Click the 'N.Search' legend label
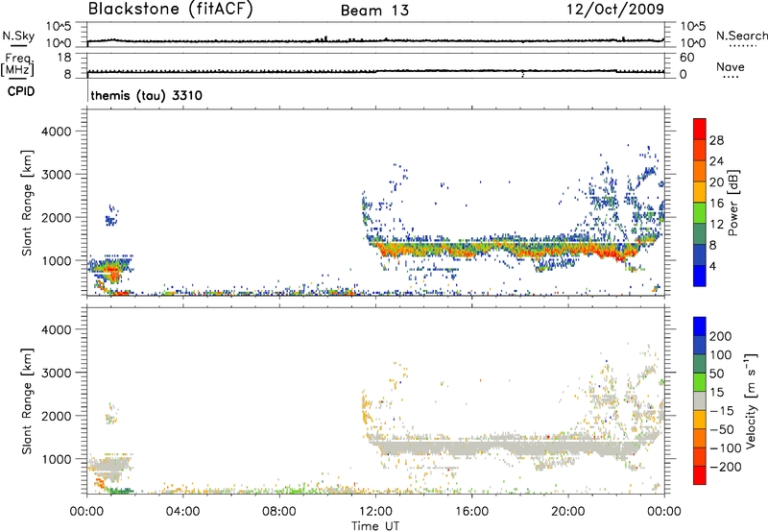 pyautogui.click(x=741, y=36)
